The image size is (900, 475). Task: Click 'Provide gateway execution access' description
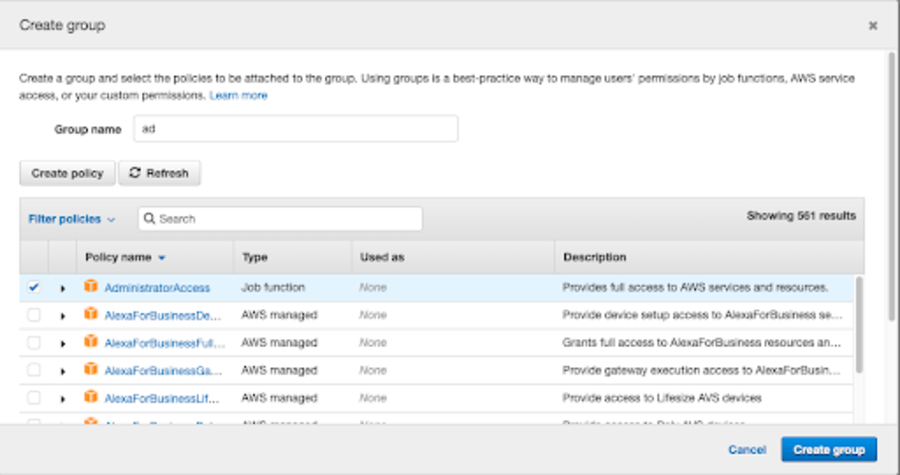pos(701,371)
